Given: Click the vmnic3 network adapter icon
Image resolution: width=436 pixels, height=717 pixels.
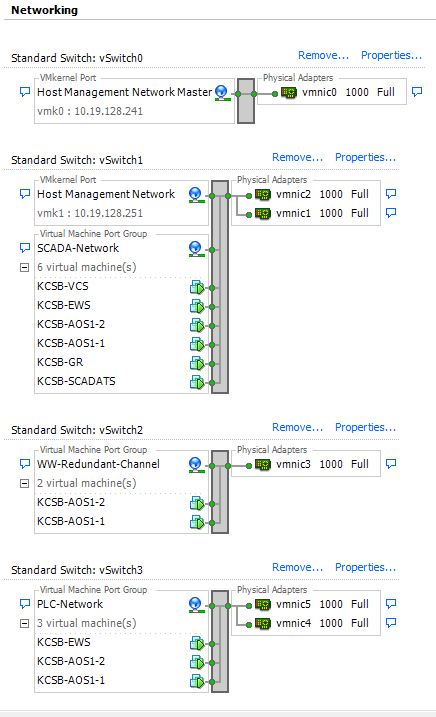Looking at the screenshot, I should (263, 464).
